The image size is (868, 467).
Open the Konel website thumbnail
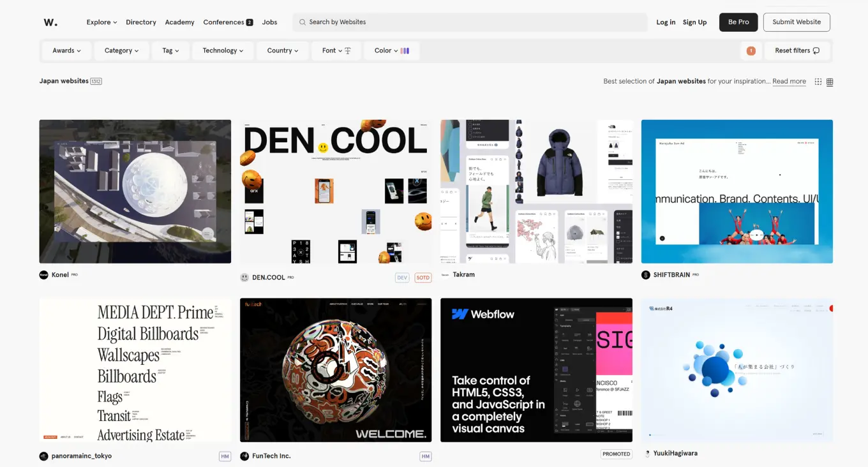(x=135, y=191)
